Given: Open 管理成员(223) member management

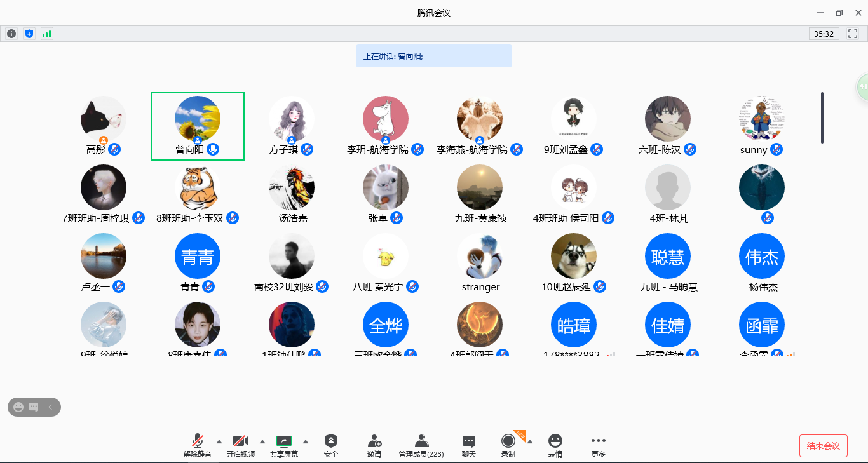Looking at the screenshot, I should pos(421,446).
